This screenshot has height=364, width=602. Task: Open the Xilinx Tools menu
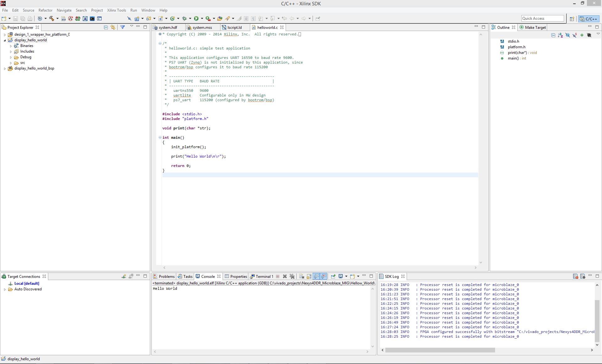[x=116, y=10]
